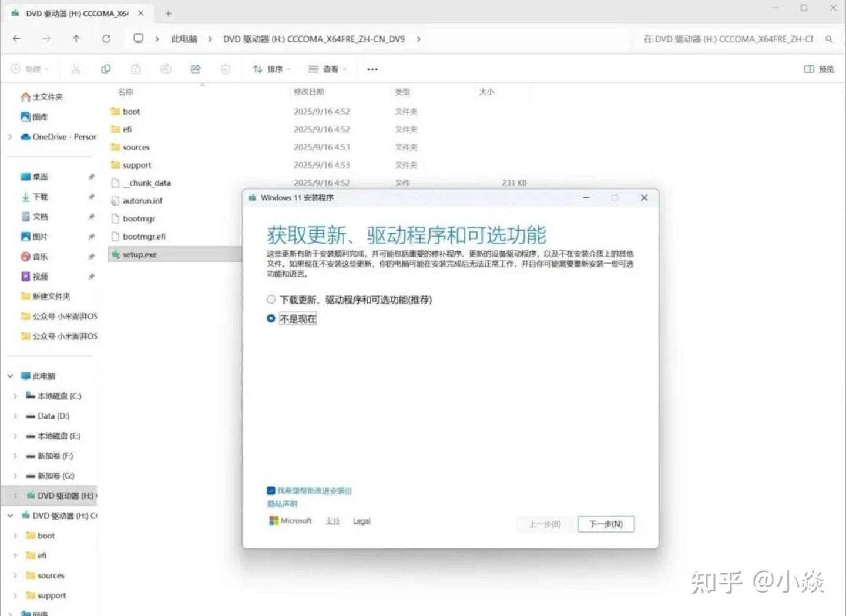Viewport: 846px width, 616px height.
Task: Click the 上一步(B) button
Action: pos(545,524)
